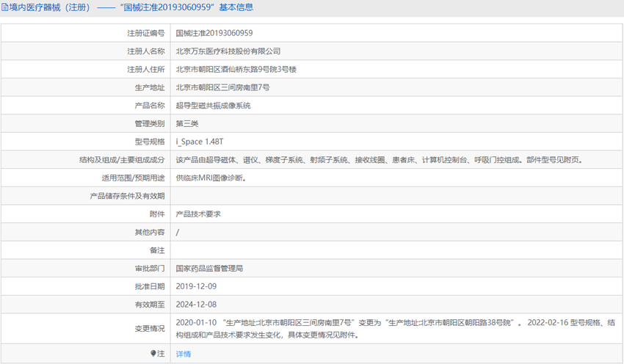Viewport: 624px width, 364px height.
Task: Click the 注册人住所 label
Action: point(145,69)
